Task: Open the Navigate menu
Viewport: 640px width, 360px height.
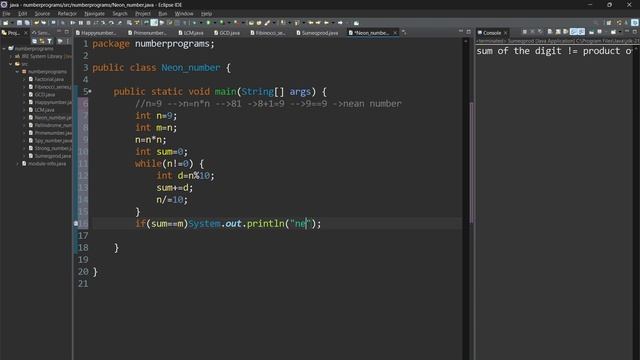Action: [94, 13]
